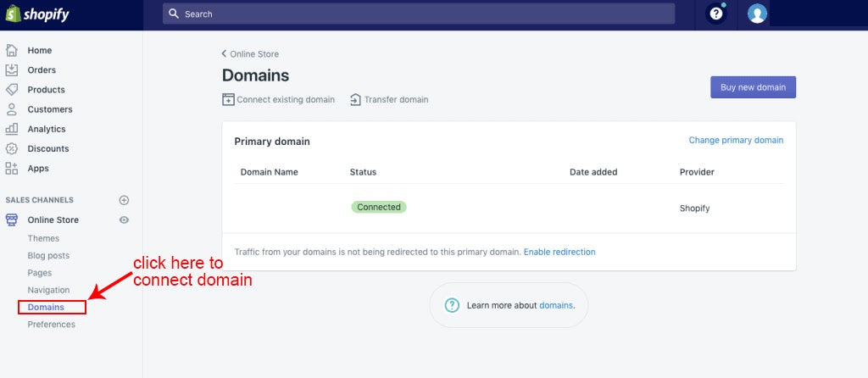Open Preferences under Online Store
The width and height of the screenshot is (868, 378).
(52, 325)
